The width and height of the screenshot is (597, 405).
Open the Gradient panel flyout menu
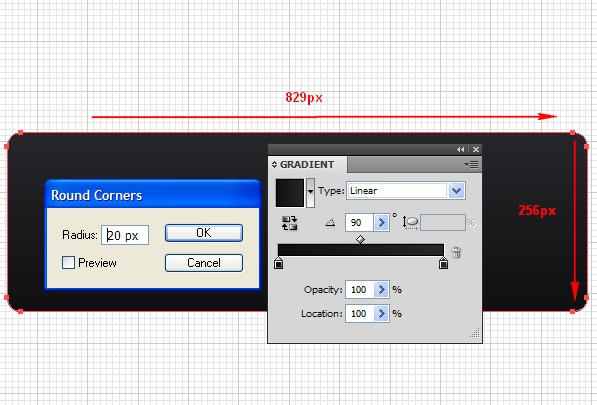pos(471,164)
